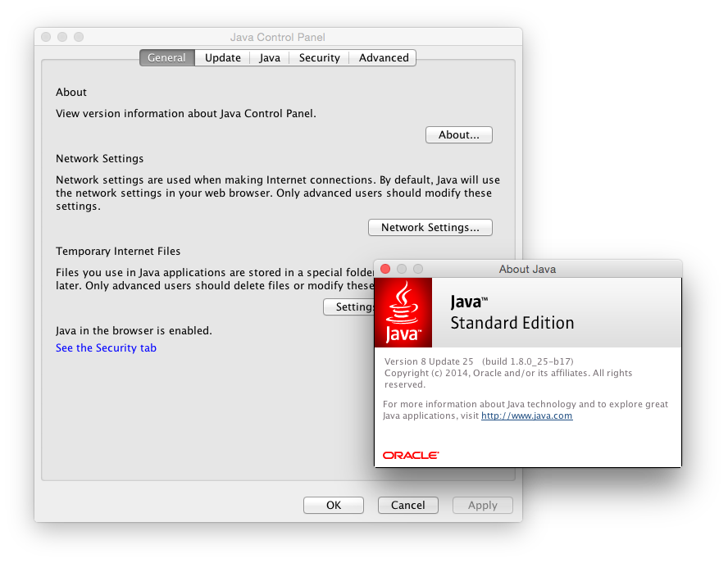Click Cancel in Java Control Panel
Image resolution: width=728 pixels, height=563 pixels.
pyautogui.click(x=407, y=505)
